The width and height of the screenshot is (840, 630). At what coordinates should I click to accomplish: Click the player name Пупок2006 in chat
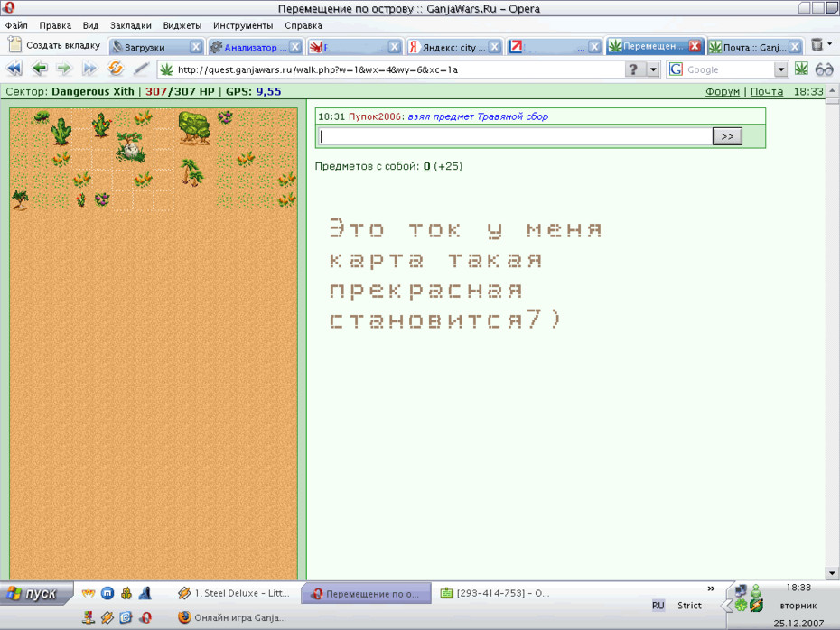375,116
